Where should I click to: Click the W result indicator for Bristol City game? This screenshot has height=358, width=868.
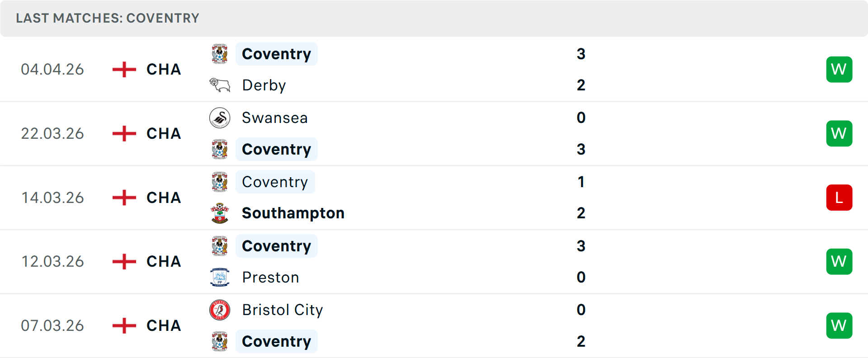pyautogui.click(x=839, y=325)
